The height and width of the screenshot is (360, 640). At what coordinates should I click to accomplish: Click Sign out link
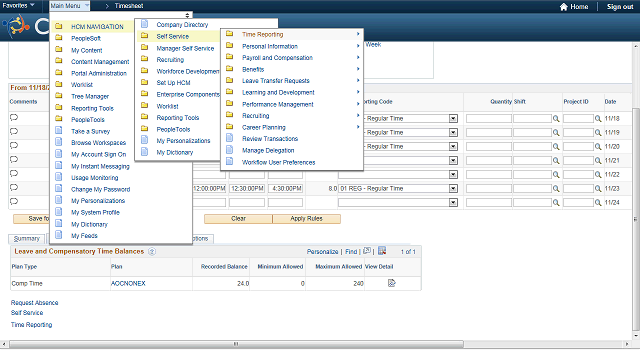pos(620,7)
